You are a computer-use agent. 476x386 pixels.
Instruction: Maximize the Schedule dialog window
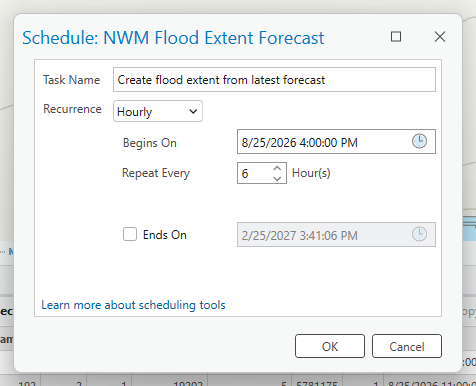(396, 37)
